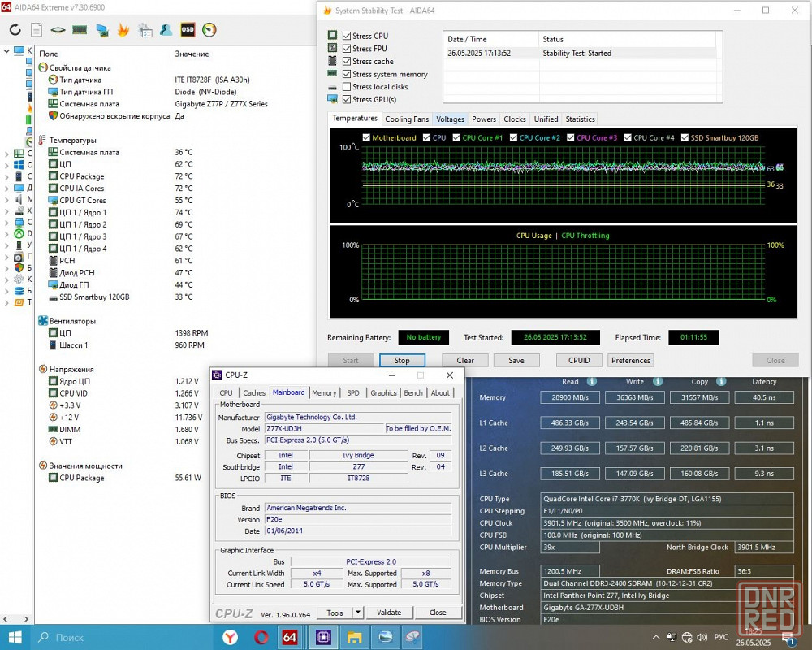812x650 pixels.
Task: Click the volume icon in the system tray
Action: click(x=702, y=637)
